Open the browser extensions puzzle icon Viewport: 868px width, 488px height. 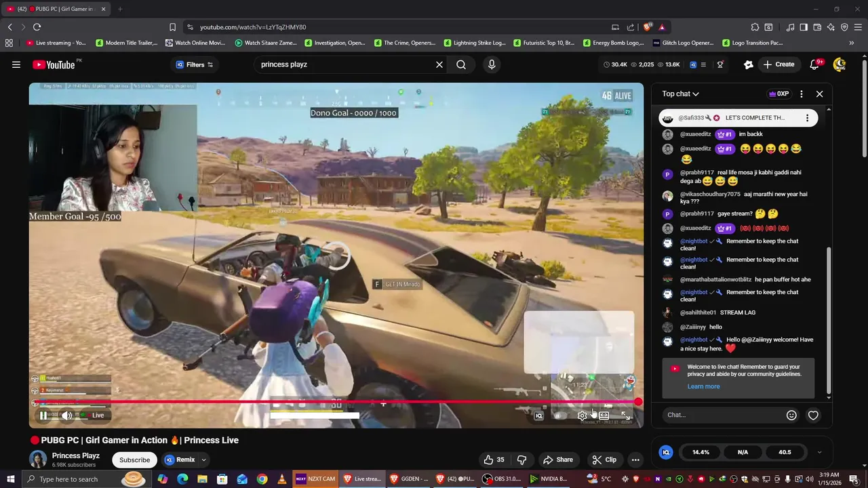pos(755,27)
